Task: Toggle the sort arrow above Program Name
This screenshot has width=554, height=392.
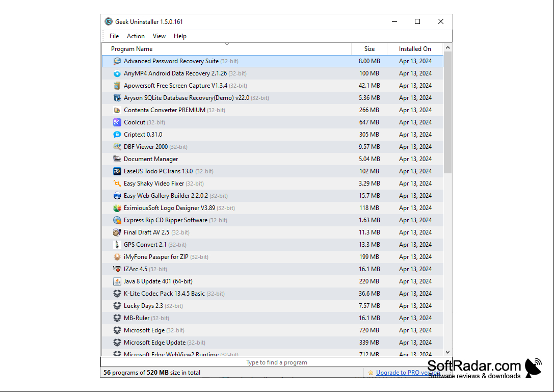Action: pos(227,44)
